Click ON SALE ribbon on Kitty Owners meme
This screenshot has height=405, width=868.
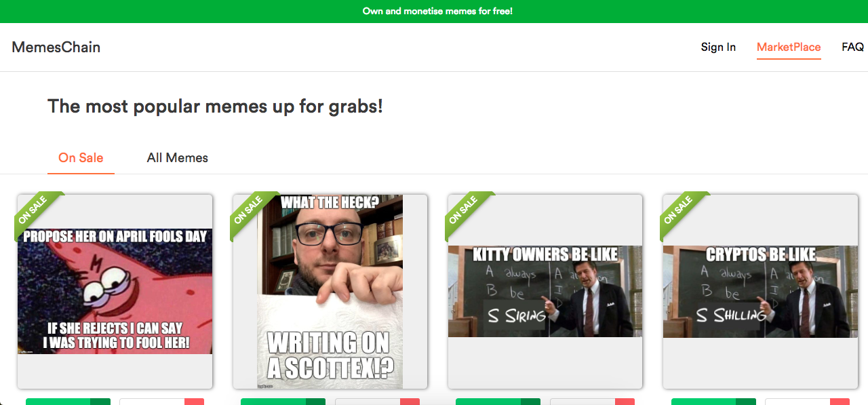pos(466,212)
